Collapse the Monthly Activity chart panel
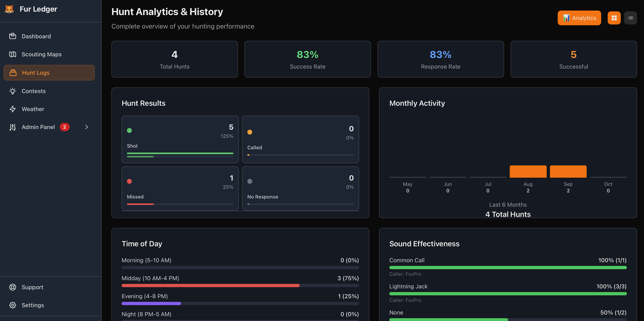Screen dimensions: 644x321 (x=417, y=103)
